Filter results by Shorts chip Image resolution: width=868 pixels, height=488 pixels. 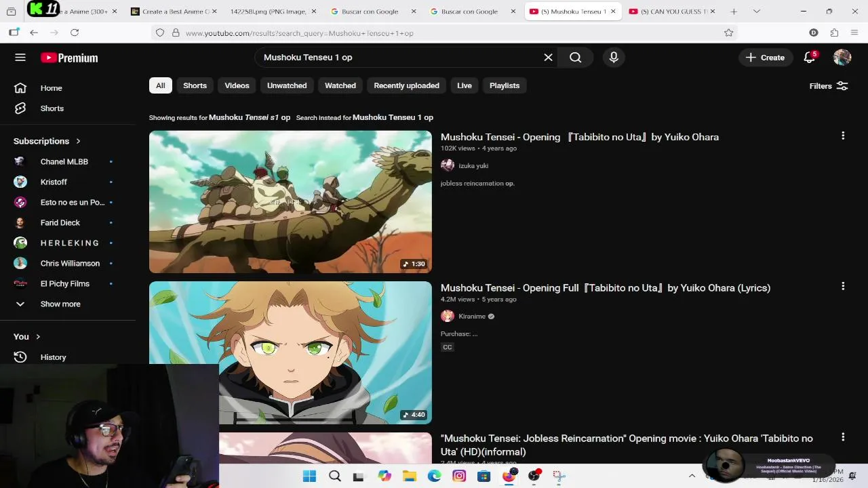pyautogui.click(x=195, y=85)
